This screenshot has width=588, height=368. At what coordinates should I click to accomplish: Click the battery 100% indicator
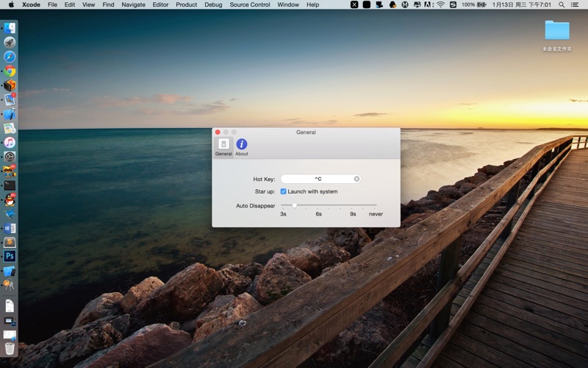(474, 4)
